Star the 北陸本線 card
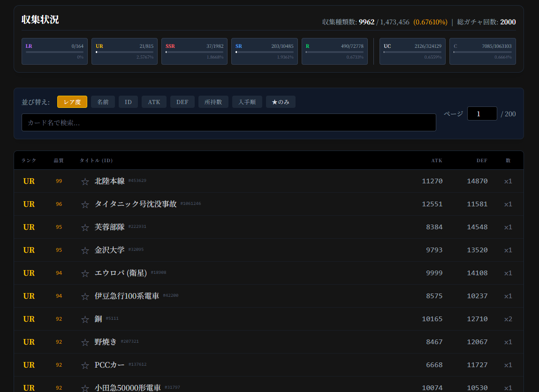 point(85,181)
